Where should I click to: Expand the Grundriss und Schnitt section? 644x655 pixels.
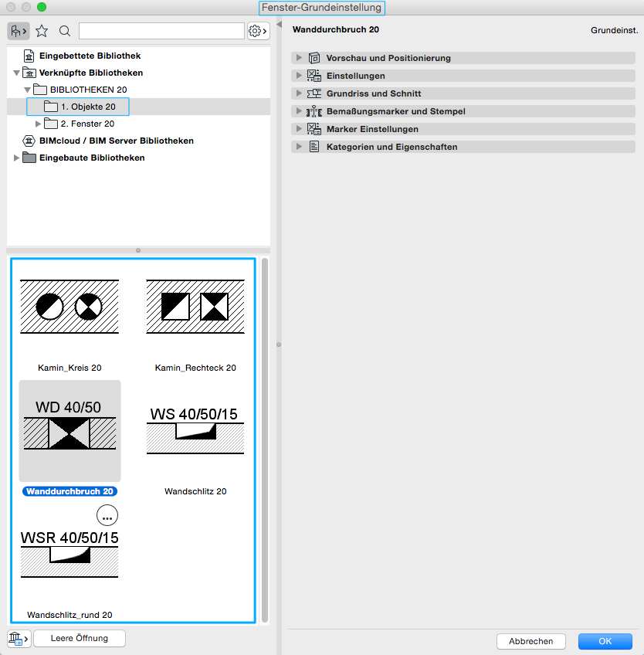point(299,93)
